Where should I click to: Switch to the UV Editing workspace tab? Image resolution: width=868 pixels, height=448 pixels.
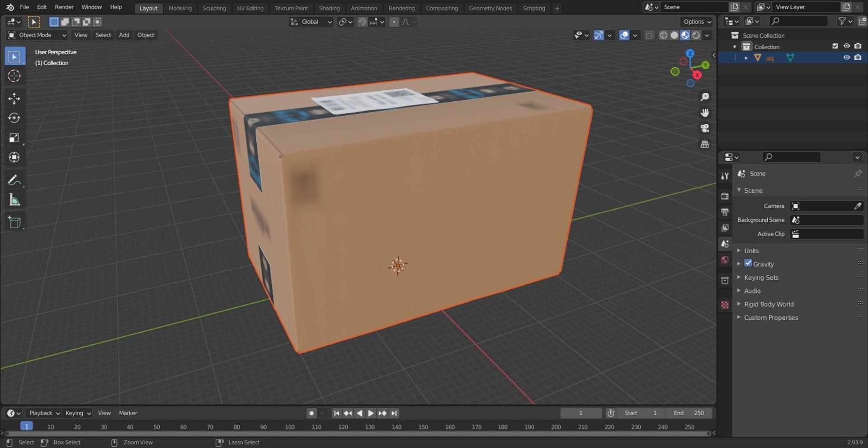250,8
